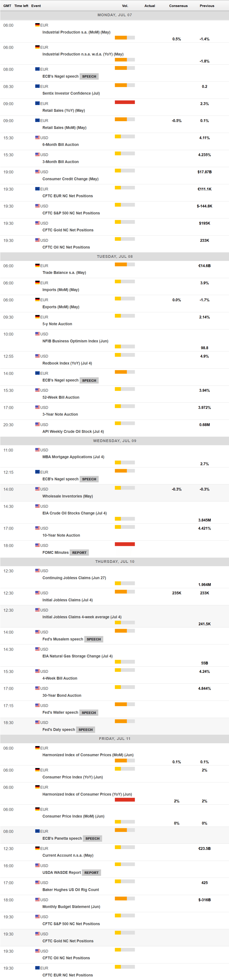
Task: Click the US flag above Consumer Credit Change
Action: (x=37, y=172)
